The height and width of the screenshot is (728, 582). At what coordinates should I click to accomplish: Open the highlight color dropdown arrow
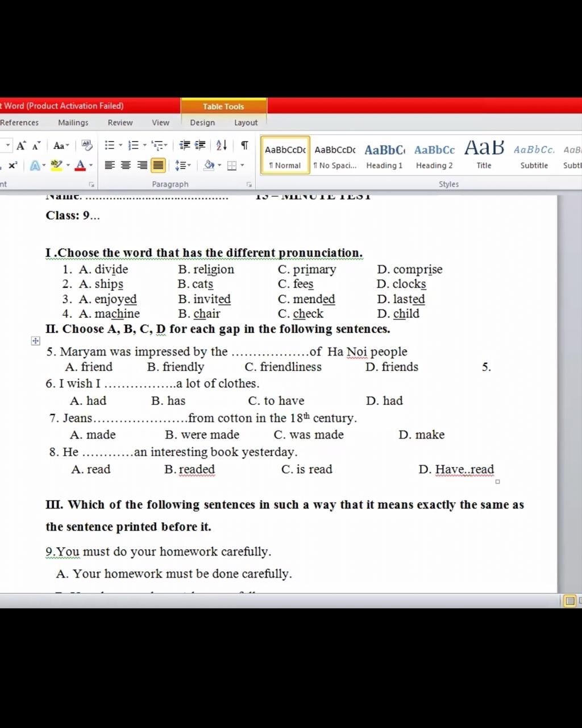[x=68, y=166]
